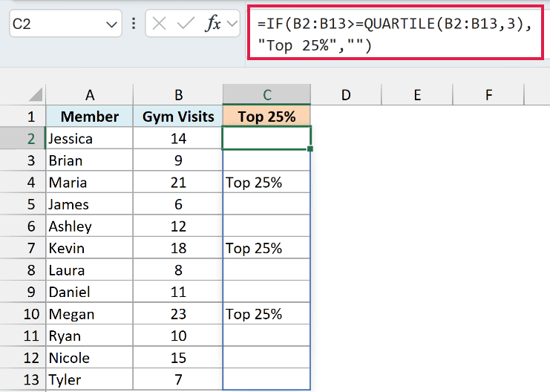Click the Top 25% result in Kevin's row
Screen dimensions: 550x392
(x=266, y=248)
